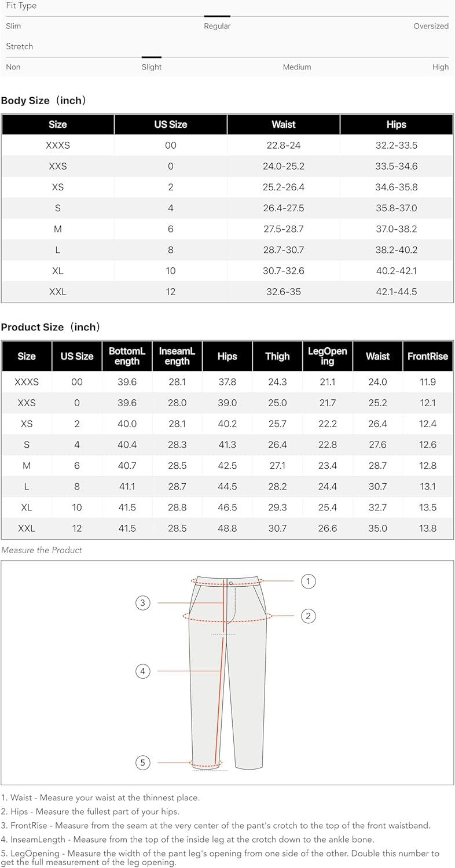Click the Fit Type Regular indicator bar
The height and width of the screenshot is (868, 455).
pyautogui.click(x=217, y=16)
